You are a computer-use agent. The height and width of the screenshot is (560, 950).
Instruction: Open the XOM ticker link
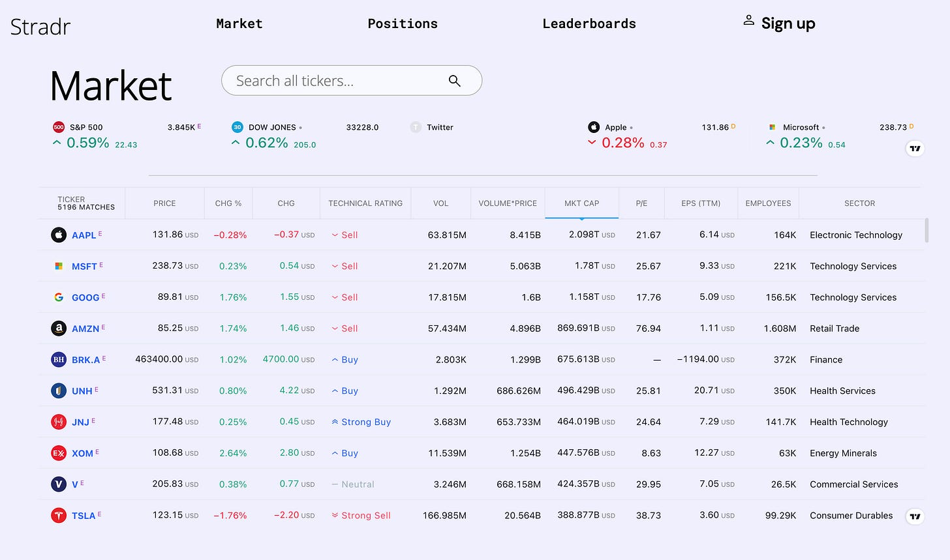[83, 454]
